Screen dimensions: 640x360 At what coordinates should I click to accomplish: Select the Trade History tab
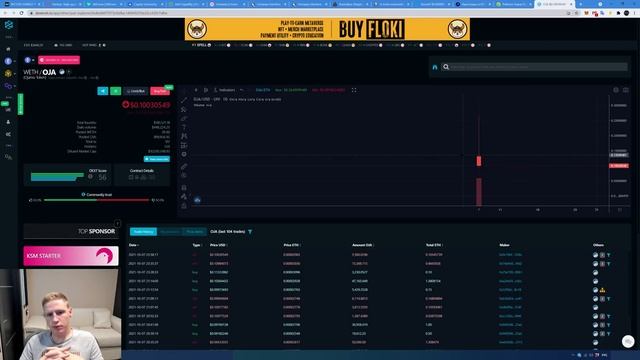coord(143,232)
